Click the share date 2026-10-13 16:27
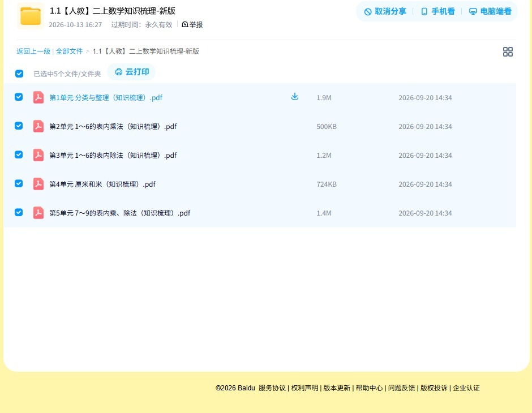This screenshot has height=413, width=532. tap(75, 25)
